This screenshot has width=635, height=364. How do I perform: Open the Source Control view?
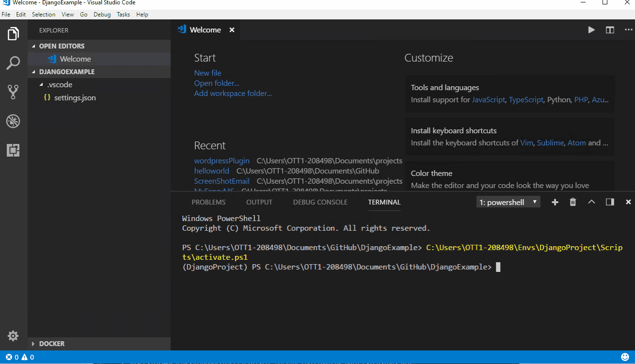13,92
